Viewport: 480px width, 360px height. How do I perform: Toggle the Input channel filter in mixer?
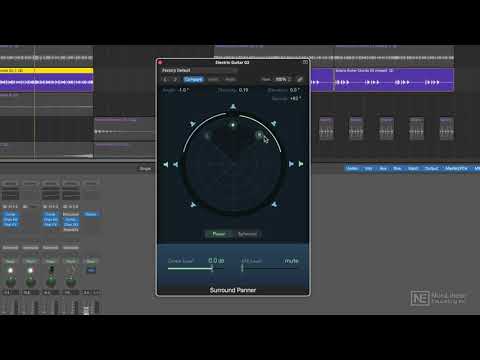413,169
